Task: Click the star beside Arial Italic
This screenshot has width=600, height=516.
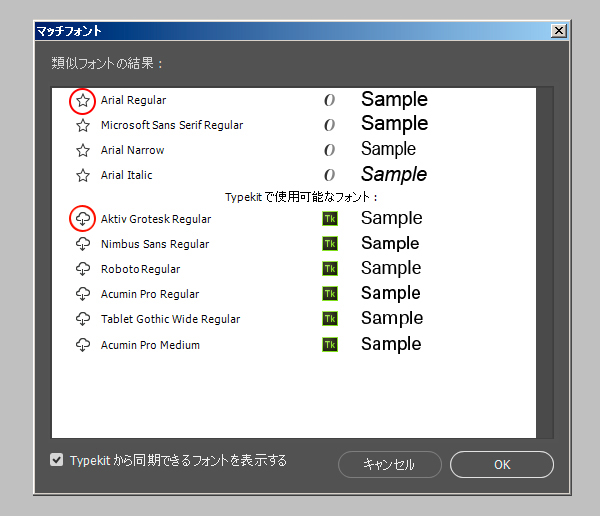Action: 83,175
